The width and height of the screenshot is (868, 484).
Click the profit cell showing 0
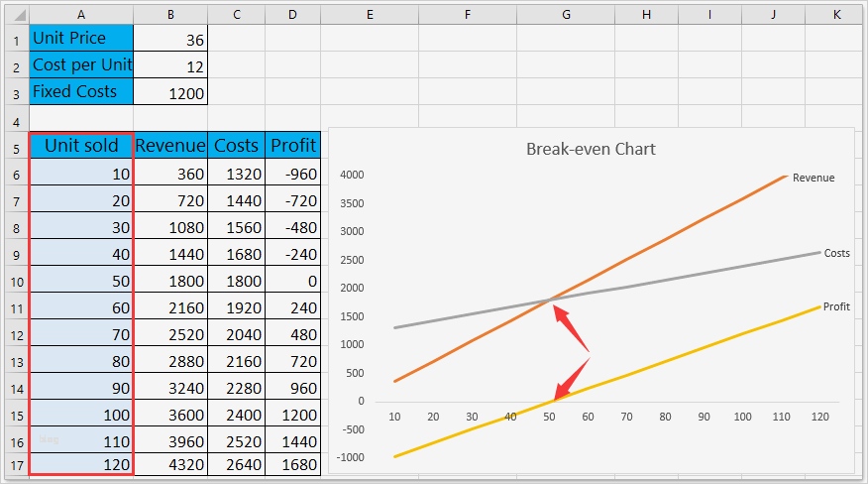coord(293,281)
